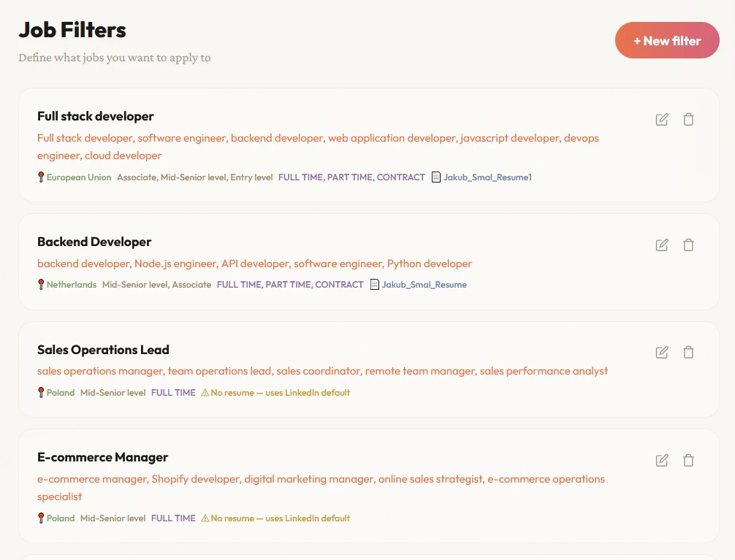Click the Sales Operations Lead heading
This screenshot has height=560, width=735.
[x=103, y=350]
